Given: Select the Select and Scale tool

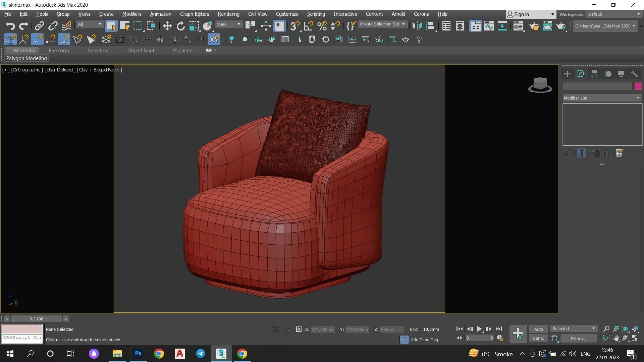Looking at the screenshot, I should (x=194, y=26).
